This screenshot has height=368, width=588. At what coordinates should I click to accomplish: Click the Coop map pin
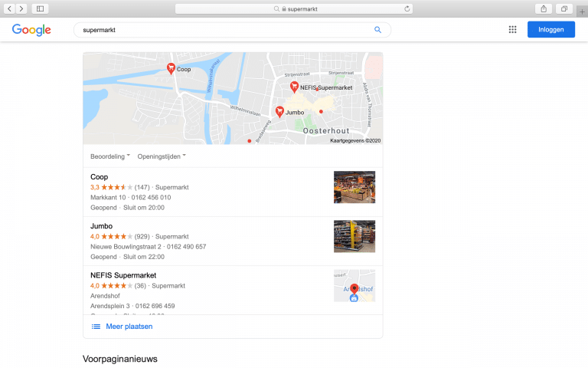pyautogui.click(x=171, y=68)
